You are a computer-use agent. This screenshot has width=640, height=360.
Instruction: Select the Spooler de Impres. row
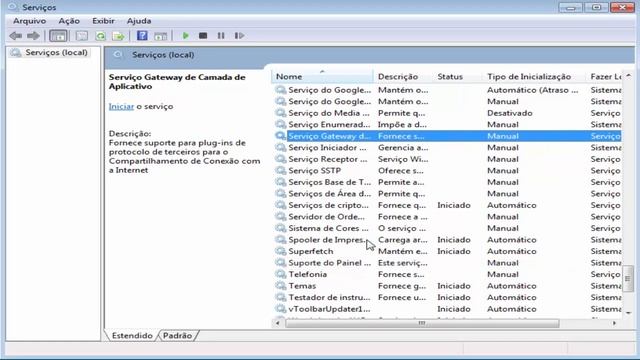448,240
